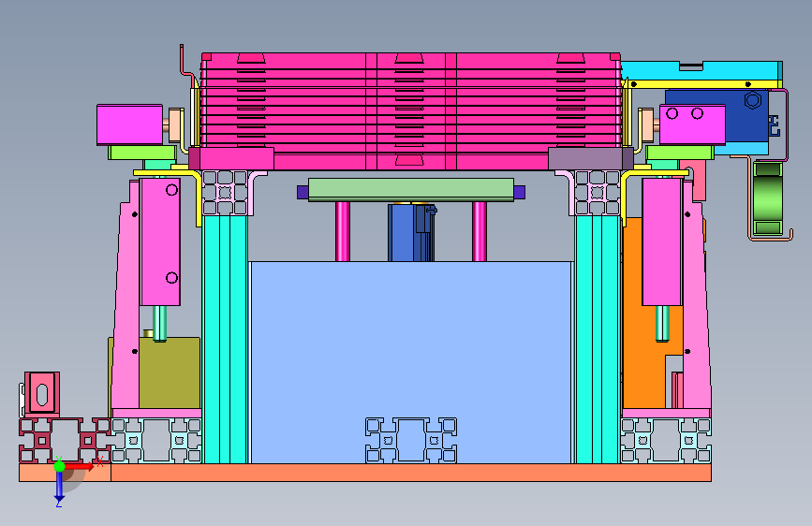Select the olive block on the left side
Image resolution: width=812 pixels, height=526 pixels.
coord(170,373)
